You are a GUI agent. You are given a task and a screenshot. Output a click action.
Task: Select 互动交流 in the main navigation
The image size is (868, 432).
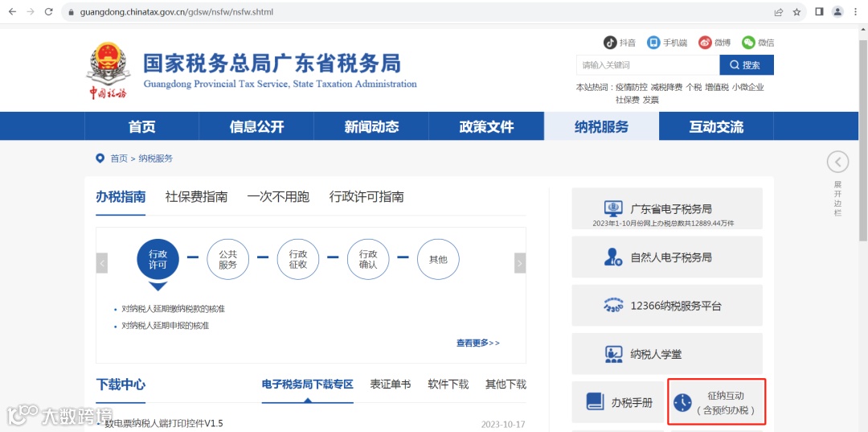pos(716,126)
